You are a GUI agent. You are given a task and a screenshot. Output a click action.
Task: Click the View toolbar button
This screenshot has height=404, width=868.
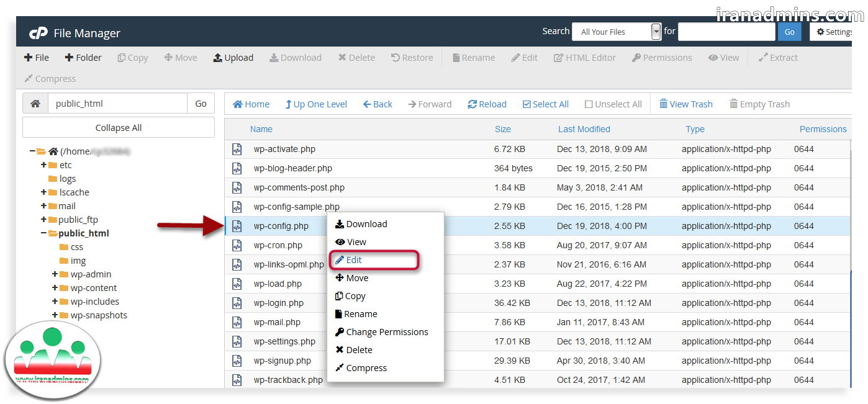click(724, 58)
